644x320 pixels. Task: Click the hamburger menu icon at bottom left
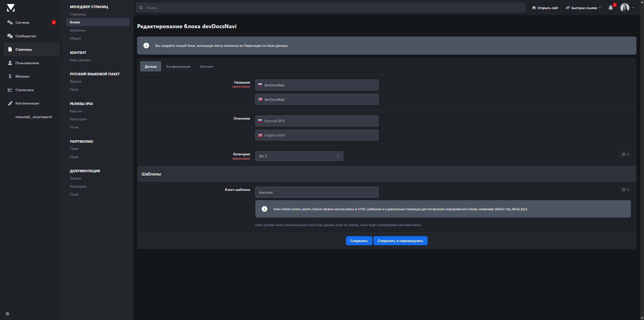coord(7,314)
